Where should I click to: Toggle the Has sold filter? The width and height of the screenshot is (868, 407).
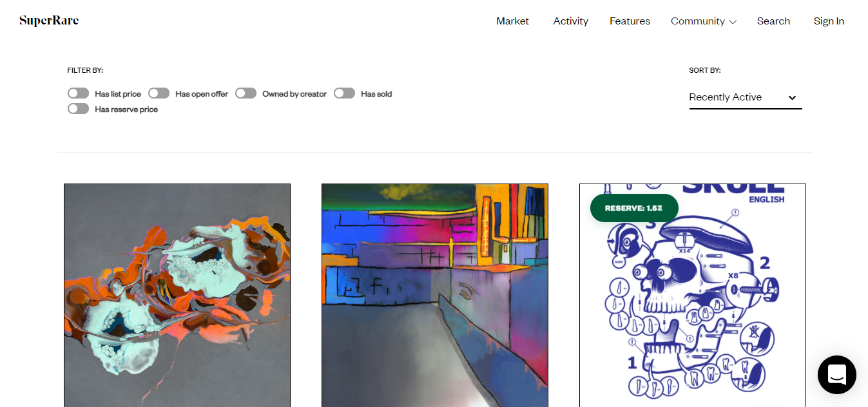(345, 93)
